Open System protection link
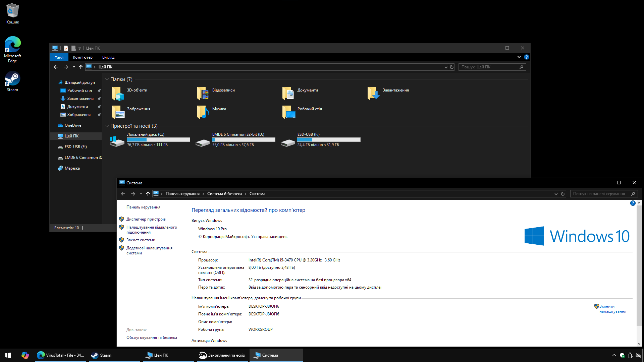This screenshot has height=362, width=644. click(141, 240)
